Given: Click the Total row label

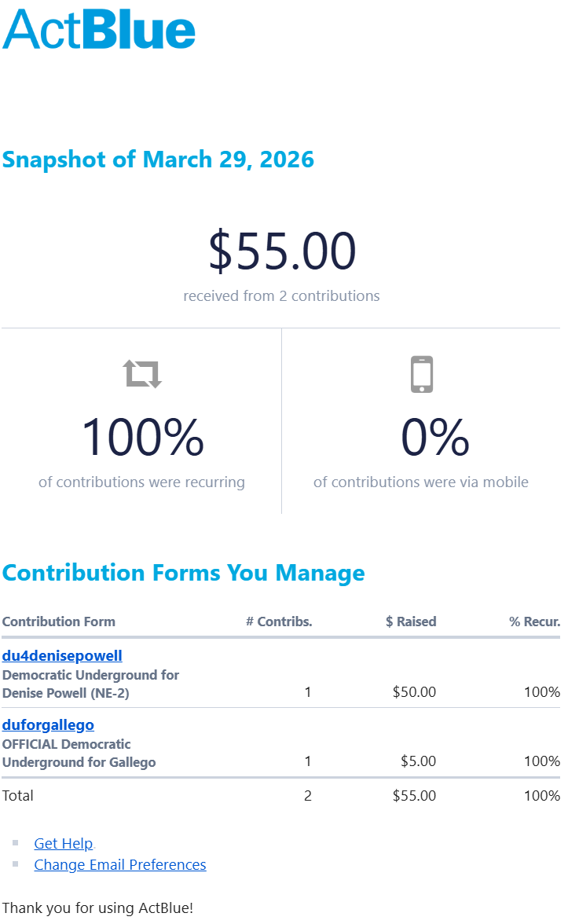Looking at the screenshot, I should [18, 795].
